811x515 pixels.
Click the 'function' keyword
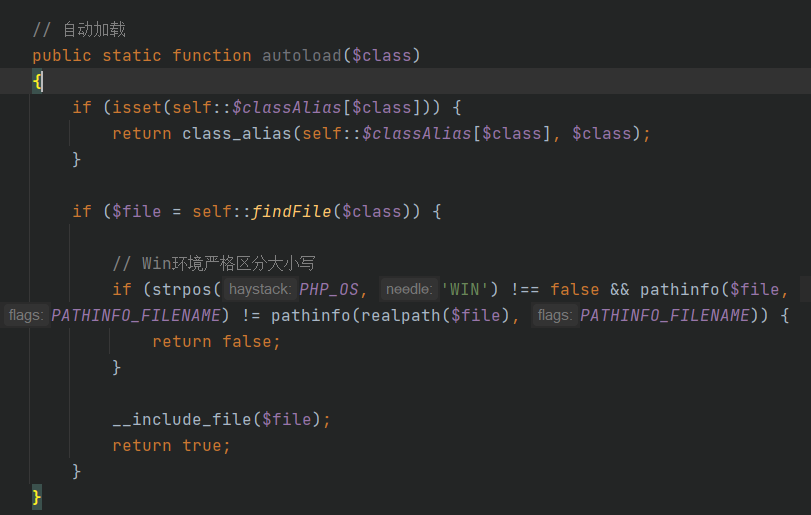(212, 55)
